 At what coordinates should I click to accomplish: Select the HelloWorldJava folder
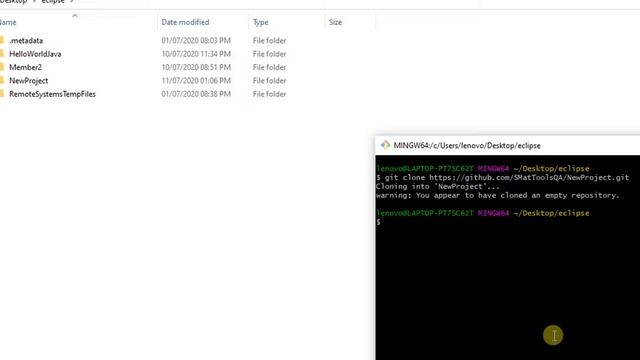(35, 54)
